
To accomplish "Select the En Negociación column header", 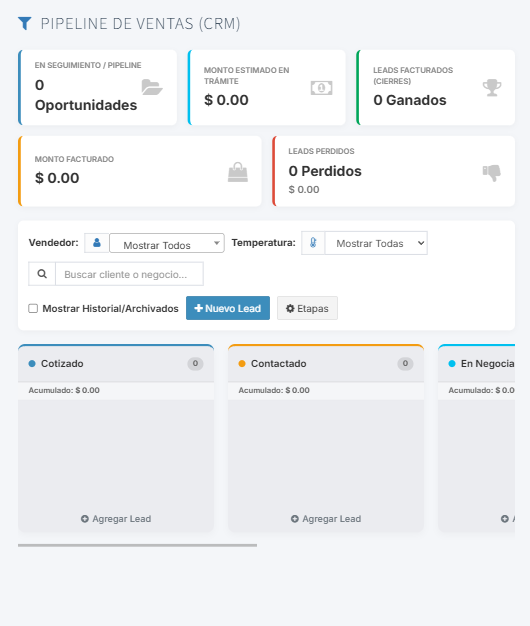I will click(477, 363).
